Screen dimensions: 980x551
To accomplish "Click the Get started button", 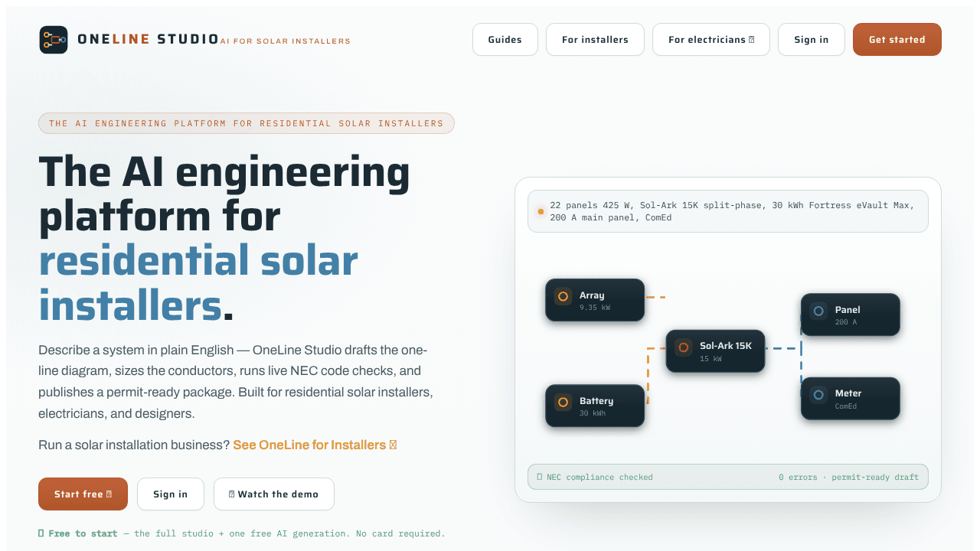I will (x=897, y=40).
